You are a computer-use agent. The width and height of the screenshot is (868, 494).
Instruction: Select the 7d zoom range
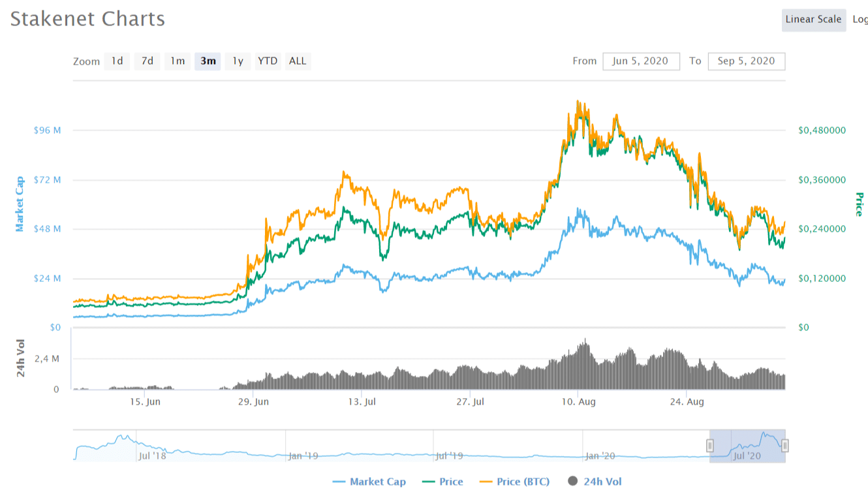[x=147, y=61]
